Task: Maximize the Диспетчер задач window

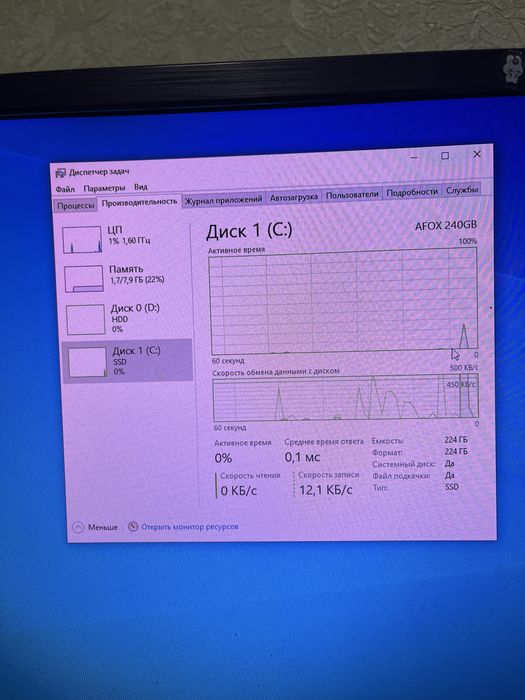Action: coord(445,156)
